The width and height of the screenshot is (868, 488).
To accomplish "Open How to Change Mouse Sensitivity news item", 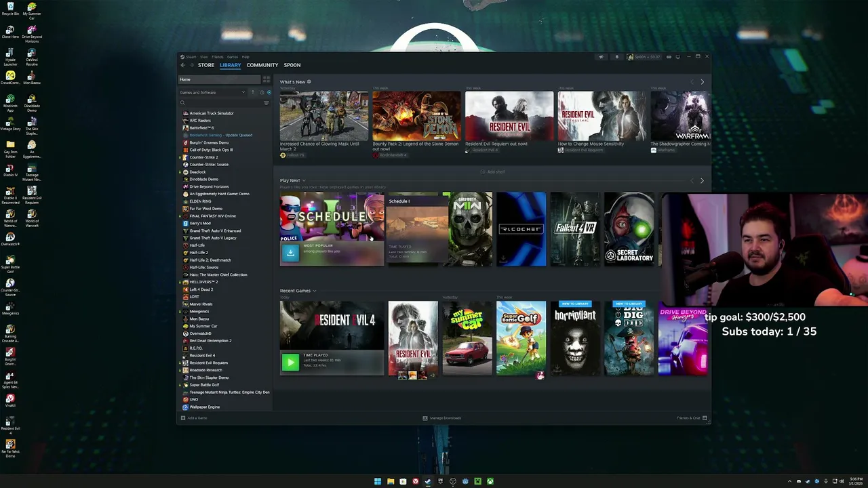I will [x=602, y=116].
